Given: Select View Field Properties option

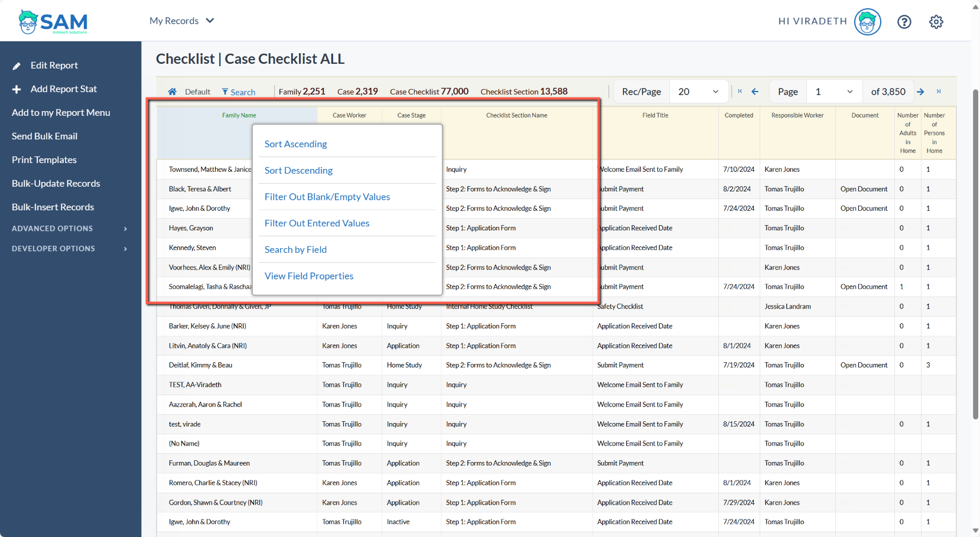Looking at the screenshot, I should click(x=309, y=276).
